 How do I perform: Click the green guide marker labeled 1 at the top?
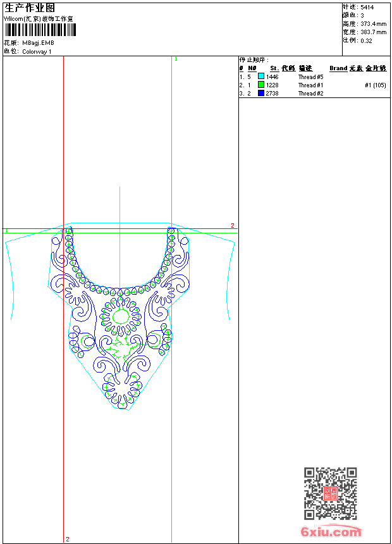[x=176, y=59]
